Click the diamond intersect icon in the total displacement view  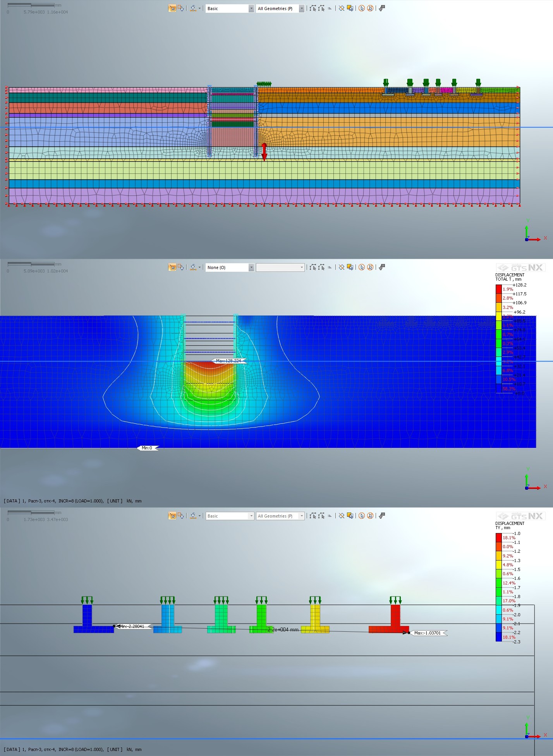tap(342, 267)
